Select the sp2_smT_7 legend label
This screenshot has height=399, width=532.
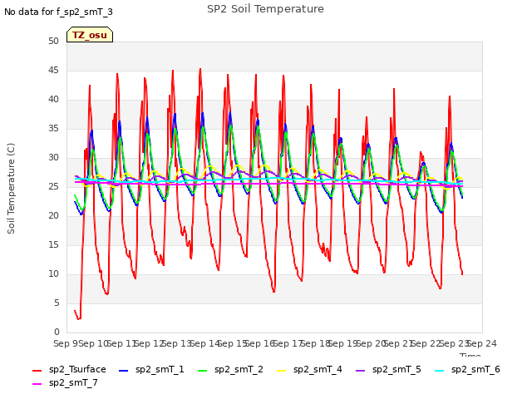73,382
